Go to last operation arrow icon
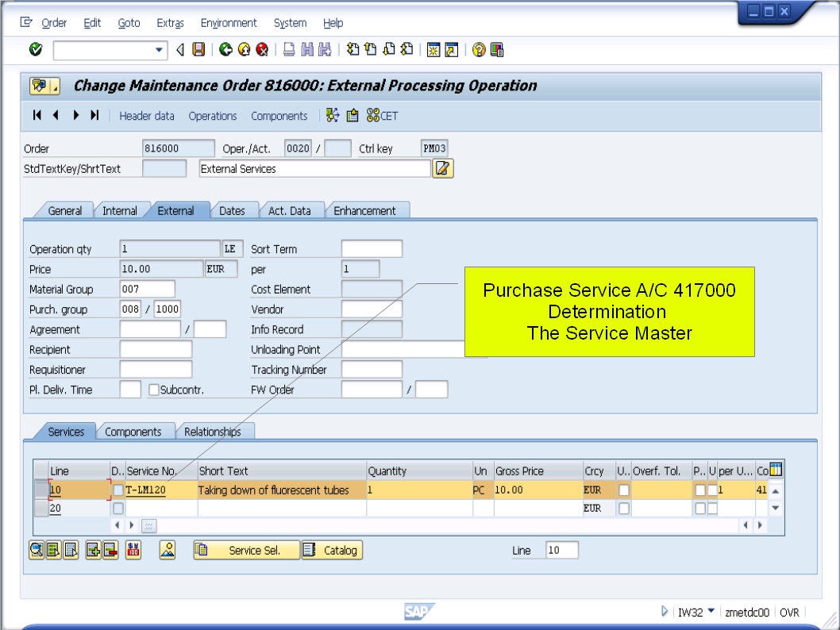 click(x=94, y=115)
